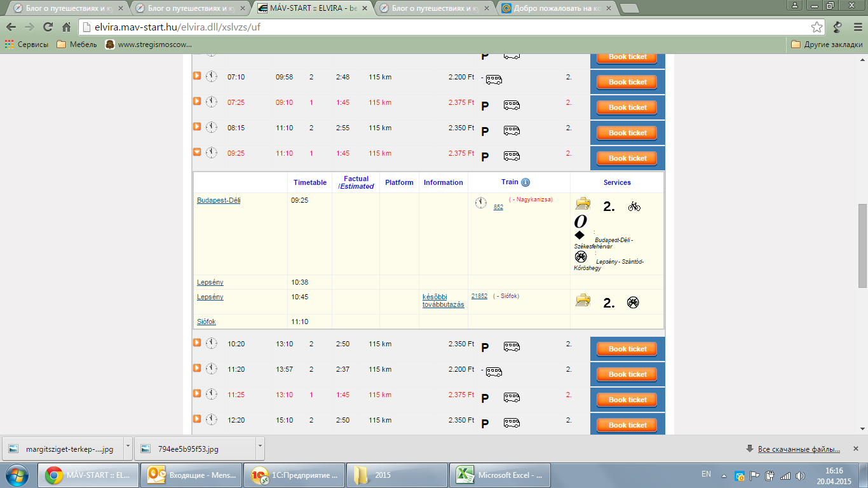This screenshot has width=868, height=488.
Task: Click the clock icon next to train 852
Action: (x=481, y=203)
